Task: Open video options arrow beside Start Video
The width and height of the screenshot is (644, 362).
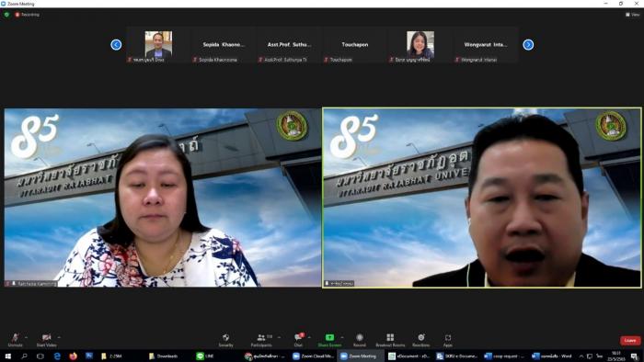Action: tap(59, 337)
